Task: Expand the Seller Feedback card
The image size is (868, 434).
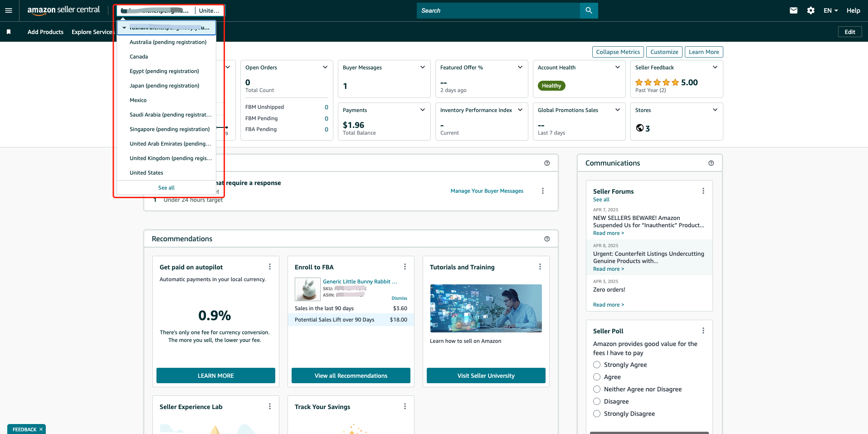Action: [x=715, y=67]
